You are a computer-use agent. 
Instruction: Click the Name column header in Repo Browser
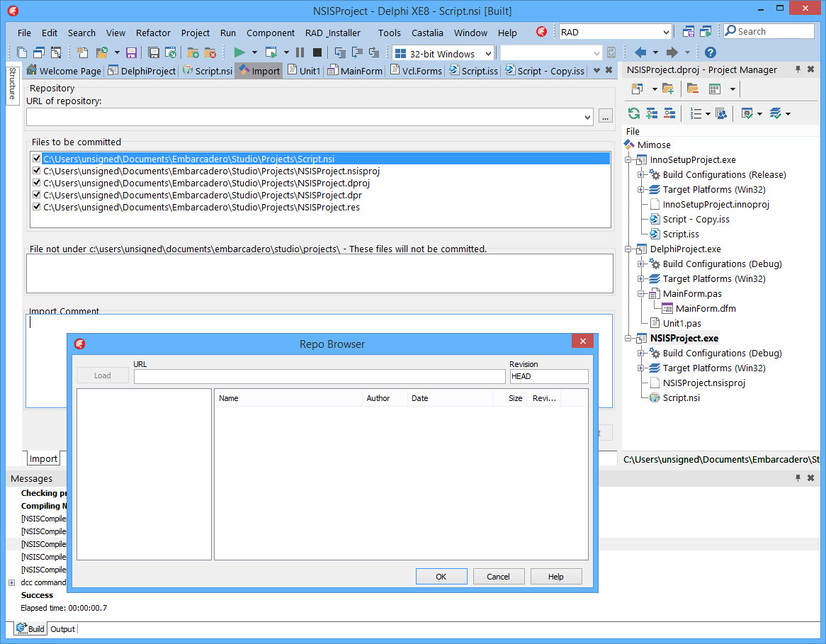288,398
